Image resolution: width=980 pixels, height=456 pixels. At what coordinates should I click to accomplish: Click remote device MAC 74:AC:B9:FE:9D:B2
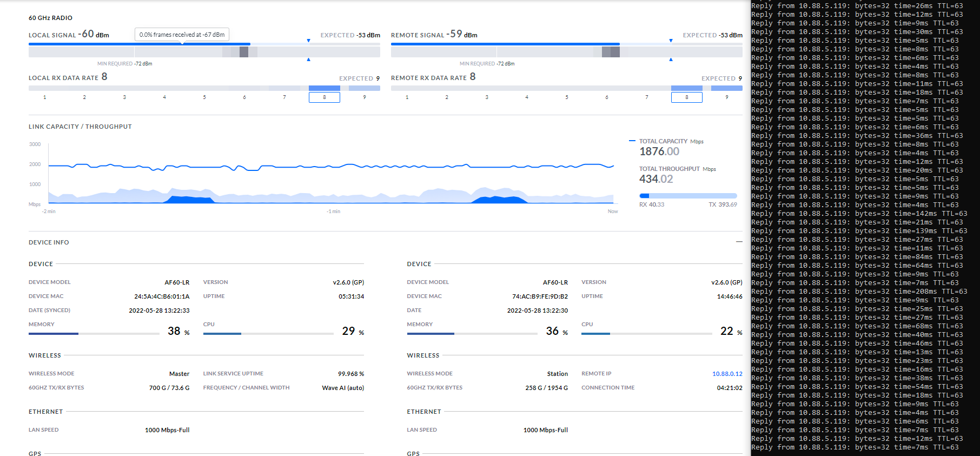(x=540, y=296)
